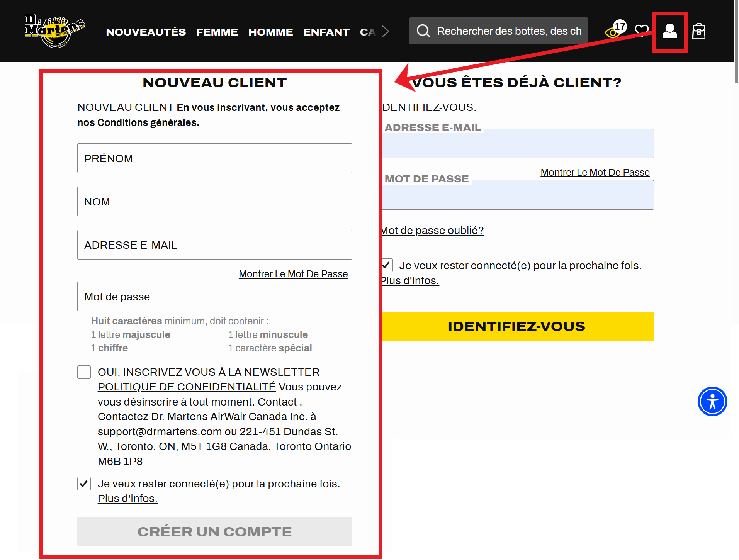The width and height of the screenshot is (739, 560).
Task: Open the shopping bag icon
Action: coord(699,32)
